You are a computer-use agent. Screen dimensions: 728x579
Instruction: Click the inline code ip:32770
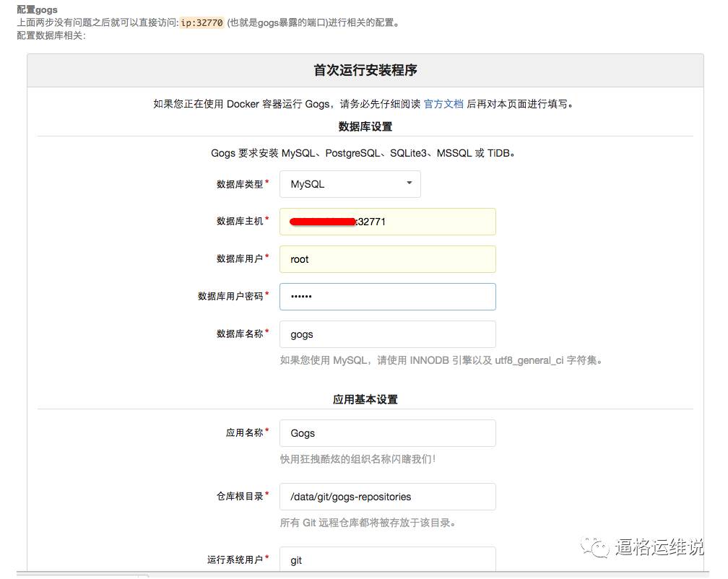(x=202, y=22)
